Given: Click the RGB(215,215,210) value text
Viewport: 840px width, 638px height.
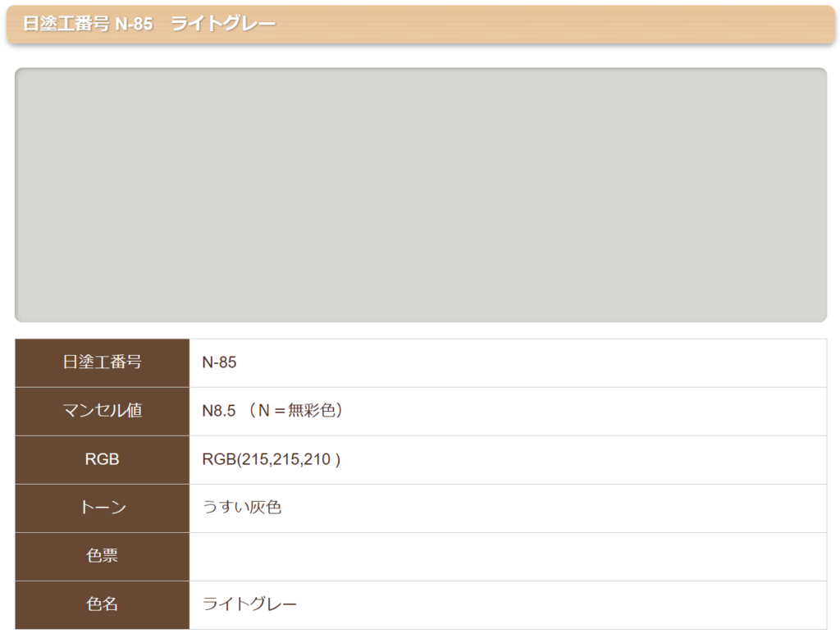Looking at the screenshot, I should (271, 459).
